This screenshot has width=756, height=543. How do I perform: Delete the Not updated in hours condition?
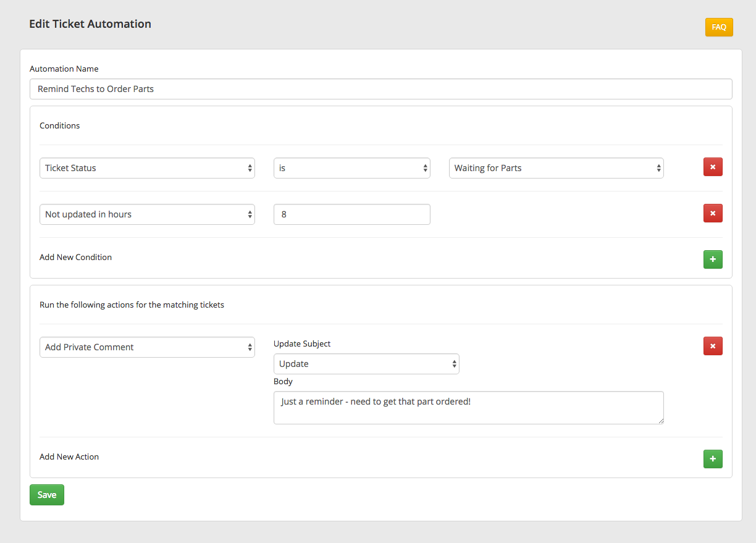(x=713, y=213)
